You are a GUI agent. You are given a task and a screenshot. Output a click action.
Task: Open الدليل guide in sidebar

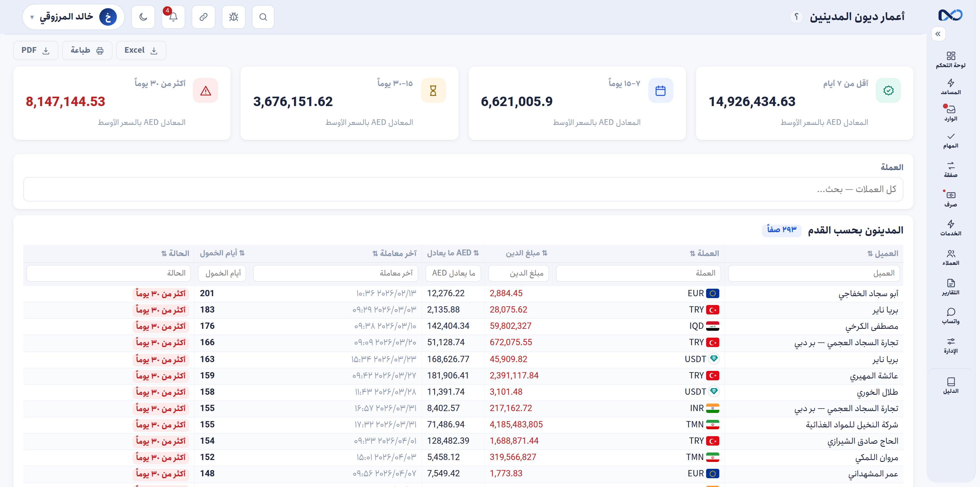950,386
